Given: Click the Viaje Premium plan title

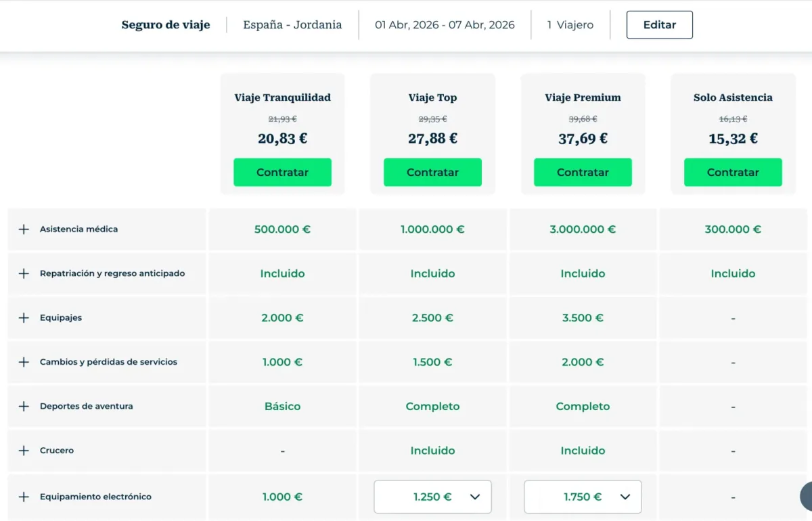Looking at the screenshot, I should pos(583,97).
